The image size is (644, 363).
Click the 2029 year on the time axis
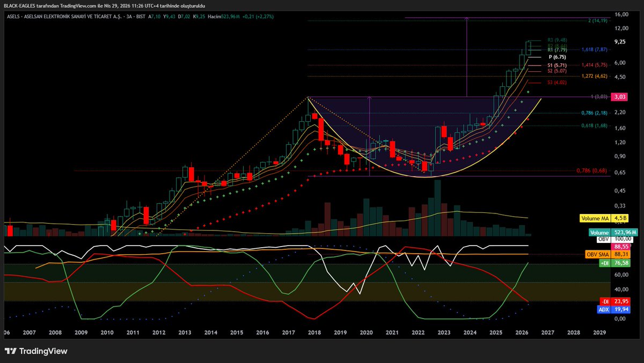[599, 333]
